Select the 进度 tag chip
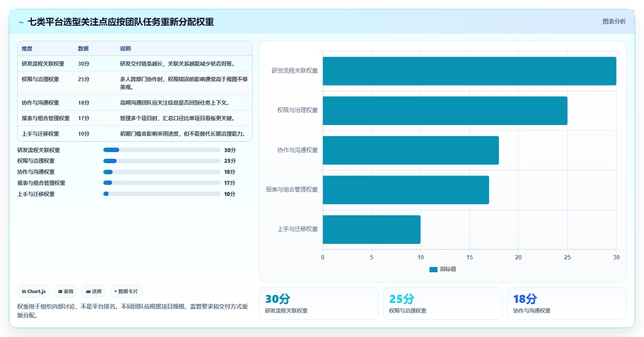The image size is (644, 337). point(94,291)
